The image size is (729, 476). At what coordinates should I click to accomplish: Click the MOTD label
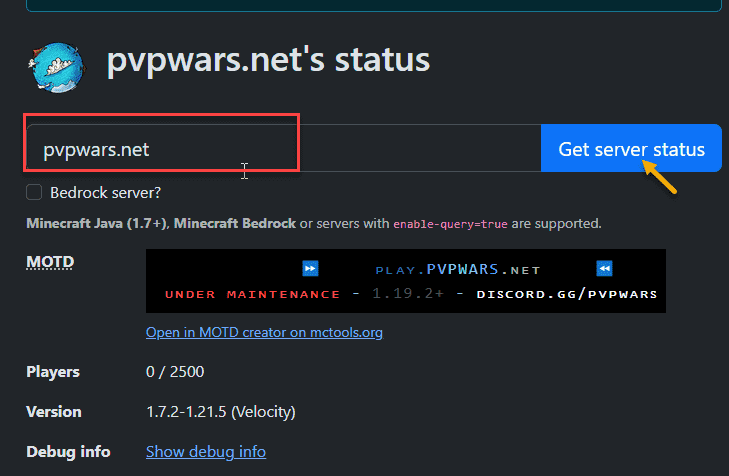pos(50,262)
